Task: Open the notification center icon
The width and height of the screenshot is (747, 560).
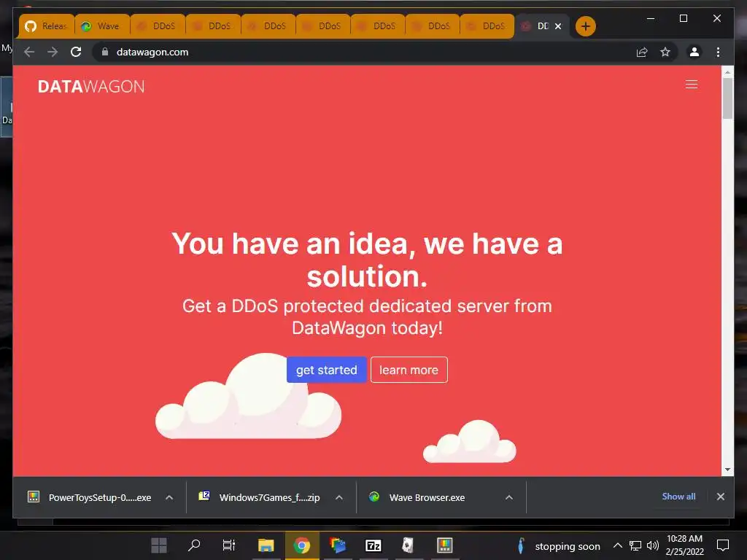Action: click(x=723, y=545)
